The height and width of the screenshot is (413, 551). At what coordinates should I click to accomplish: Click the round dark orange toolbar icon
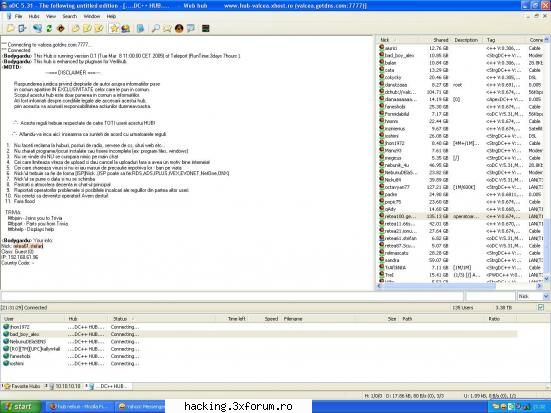[179, 28]
